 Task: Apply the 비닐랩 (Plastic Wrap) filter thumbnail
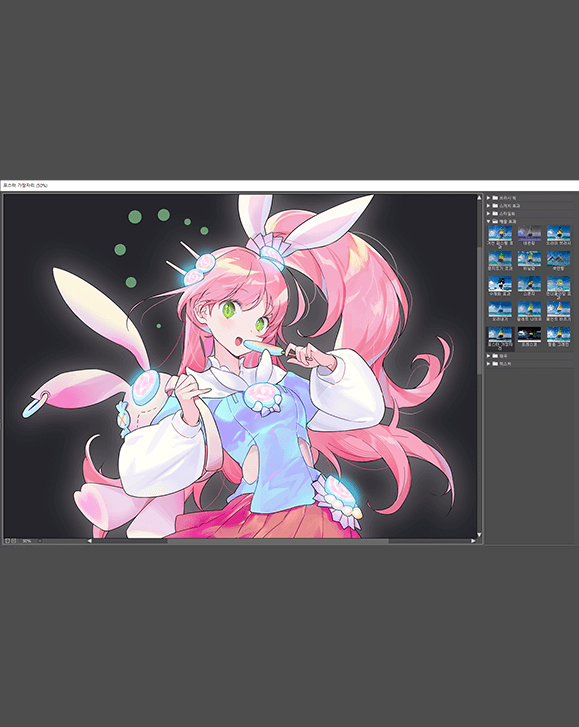(x=529, y=258)
